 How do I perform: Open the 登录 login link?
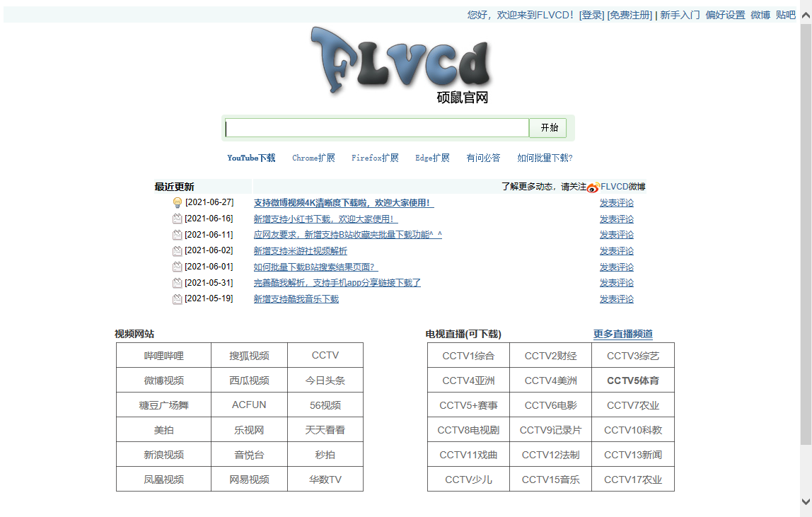click(x=591, y=15)
